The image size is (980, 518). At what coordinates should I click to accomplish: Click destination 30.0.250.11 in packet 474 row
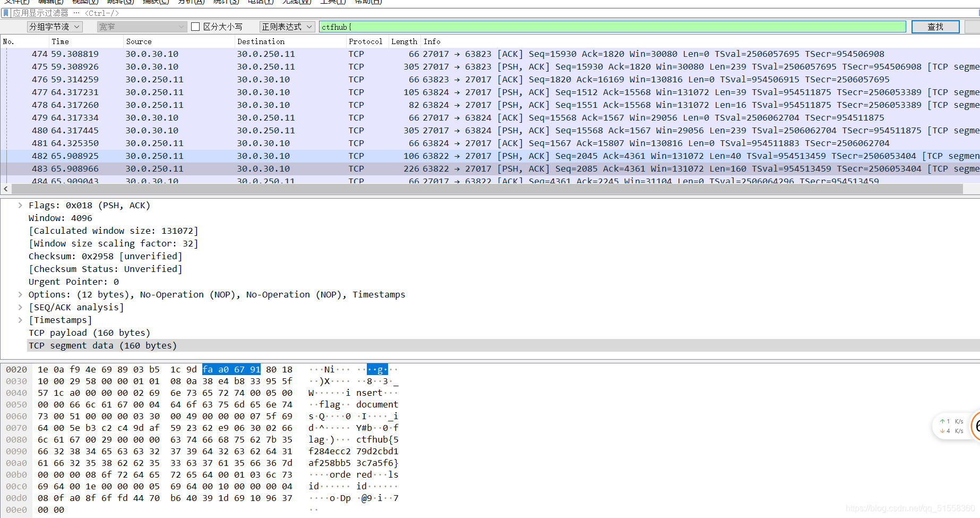[266, 54]
